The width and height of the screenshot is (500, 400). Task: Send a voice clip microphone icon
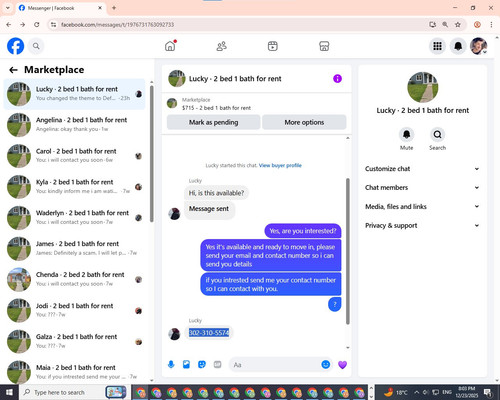171,364
